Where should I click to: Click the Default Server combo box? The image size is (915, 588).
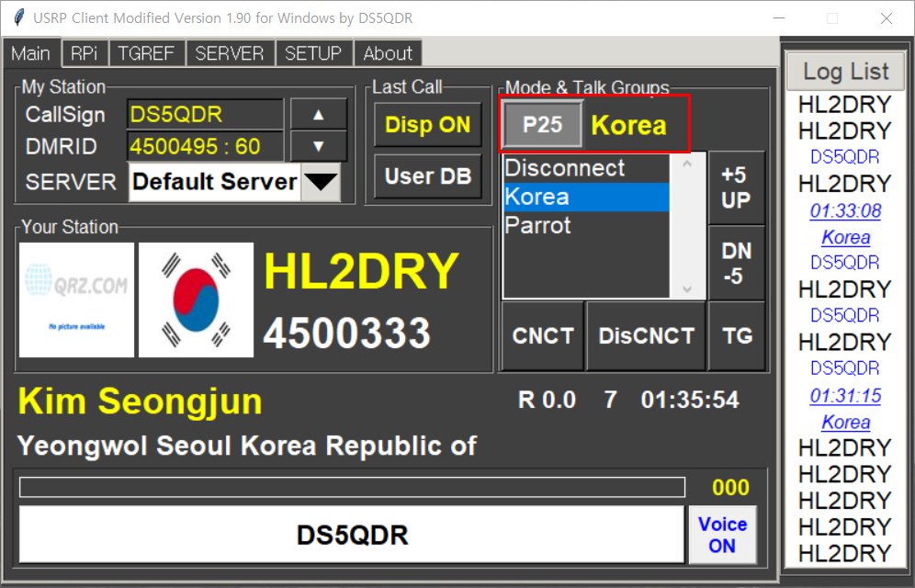click(x=234, y=182)
